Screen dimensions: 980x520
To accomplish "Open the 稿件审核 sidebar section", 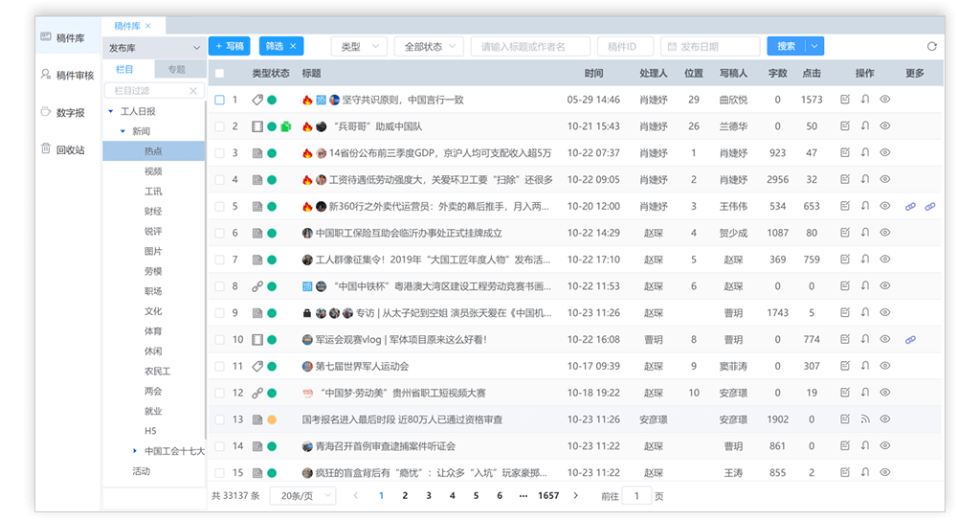I will pyautogui.click(x=68, y=75).
